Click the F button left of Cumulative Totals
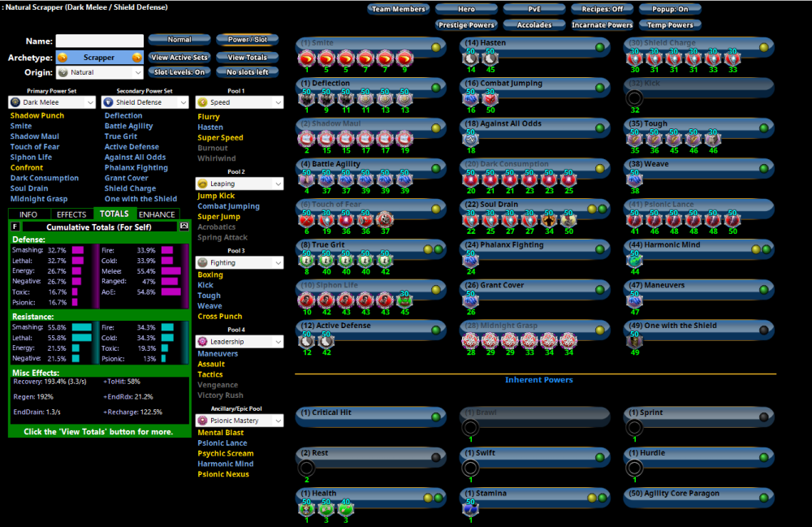 click(16, 227)
